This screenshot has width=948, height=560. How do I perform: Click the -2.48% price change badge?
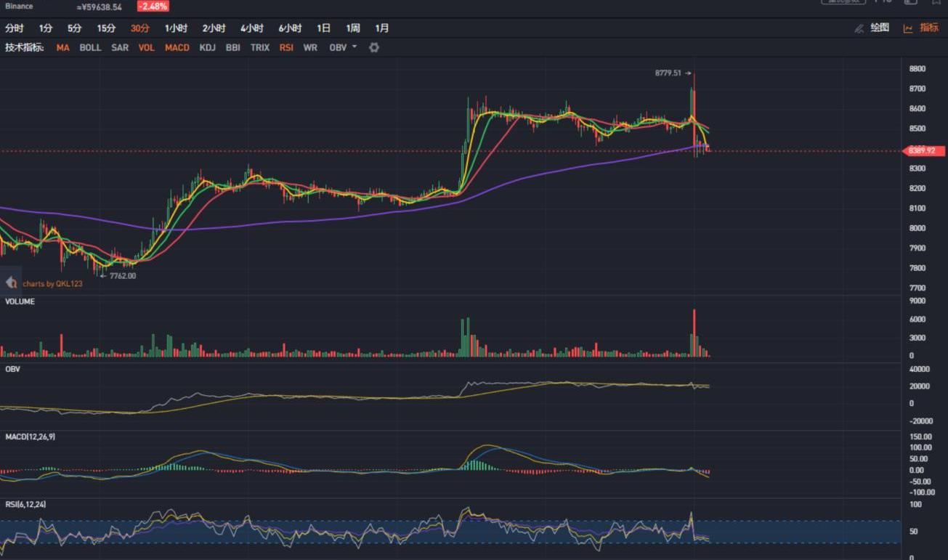(x=153, y=7)
